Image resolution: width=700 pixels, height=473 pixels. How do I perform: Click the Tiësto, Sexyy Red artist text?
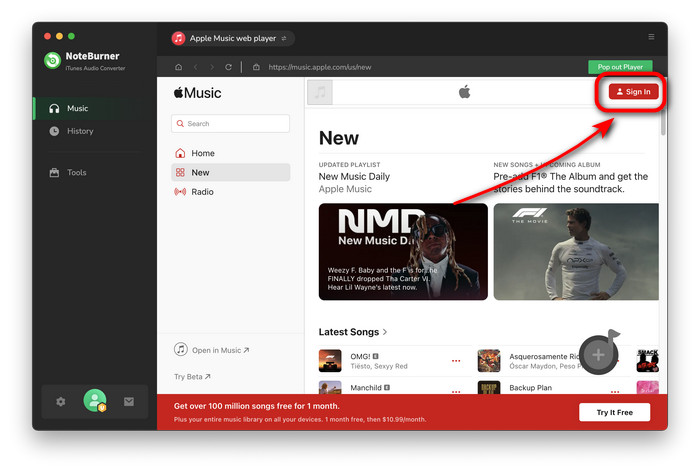coord(379,366)
